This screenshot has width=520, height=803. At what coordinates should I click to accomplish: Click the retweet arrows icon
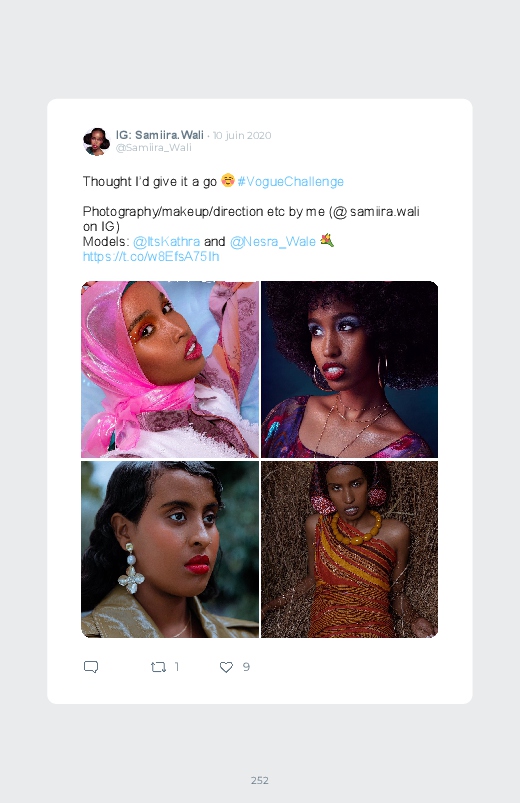click(158, 667)
